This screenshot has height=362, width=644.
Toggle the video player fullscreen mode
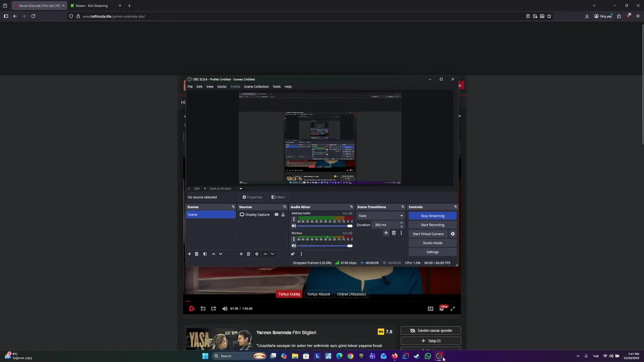click(452, 309)
